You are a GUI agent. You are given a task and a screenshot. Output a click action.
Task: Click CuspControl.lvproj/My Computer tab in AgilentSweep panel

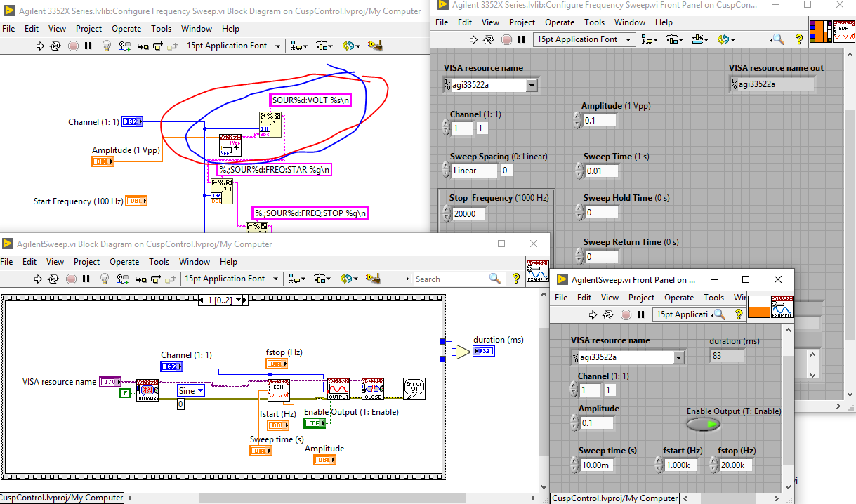[614, 498]
